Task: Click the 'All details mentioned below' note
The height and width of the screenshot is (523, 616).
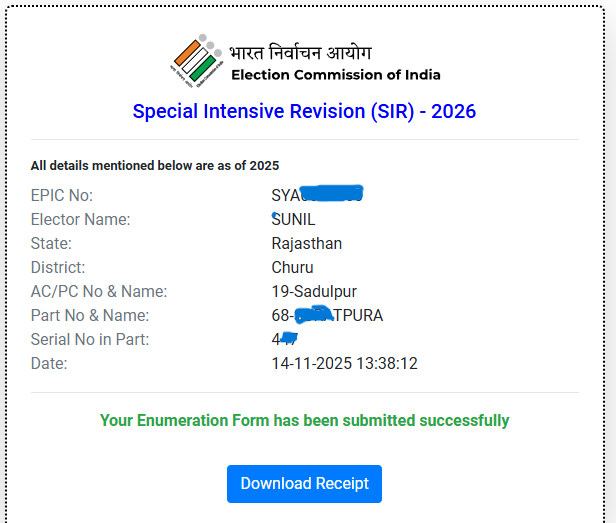Action: pos(155,166)
